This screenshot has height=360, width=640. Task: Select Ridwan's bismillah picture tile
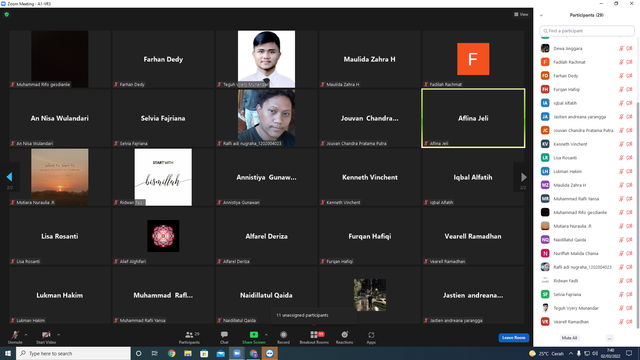163,177
